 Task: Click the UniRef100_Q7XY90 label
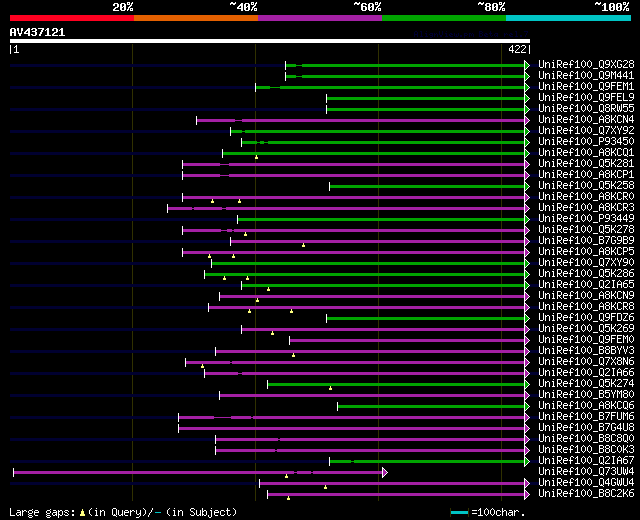pyautogui.click(x=586, y=262)
